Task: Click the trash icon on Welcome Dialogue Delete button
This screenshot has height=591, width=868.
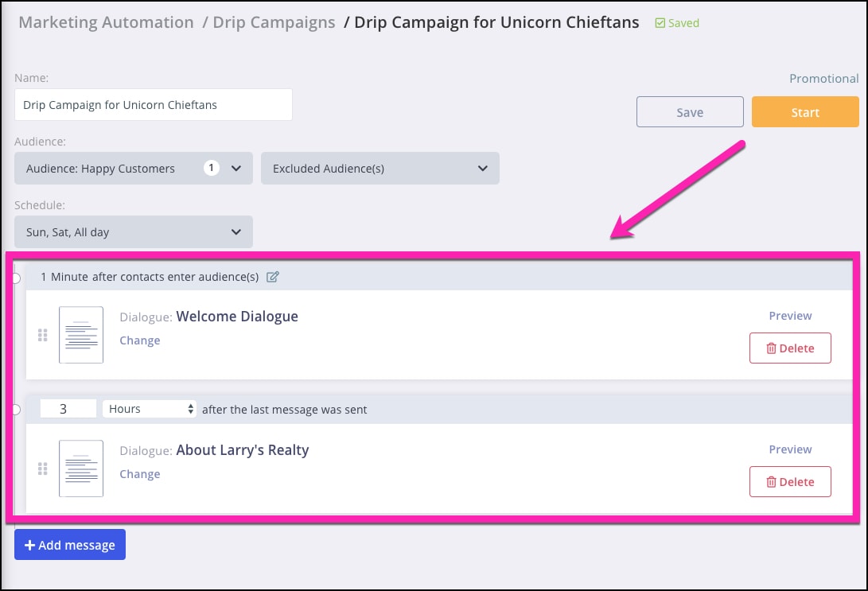Action: pyautogui.click(x=770, y=348)
